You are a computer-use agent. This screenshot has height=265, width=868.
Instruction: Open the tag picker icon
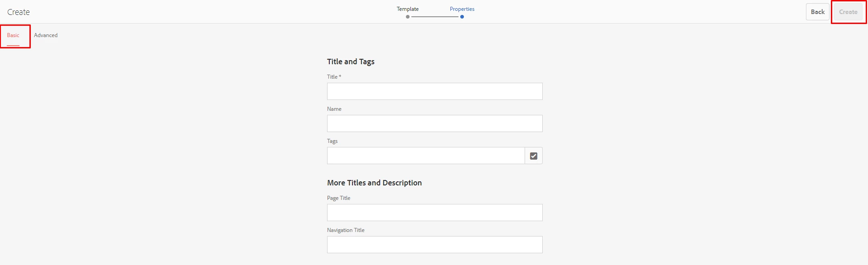[533, 156]
